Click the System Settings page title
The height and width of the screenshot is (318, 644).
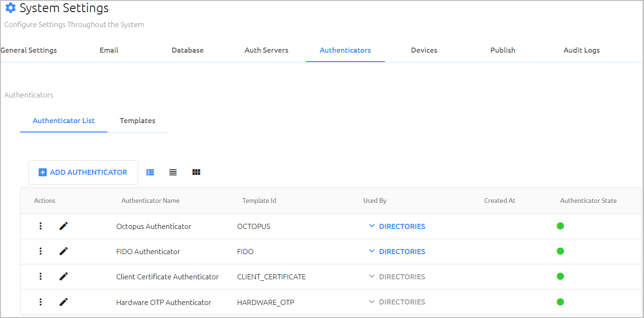[x=64, y=8]
